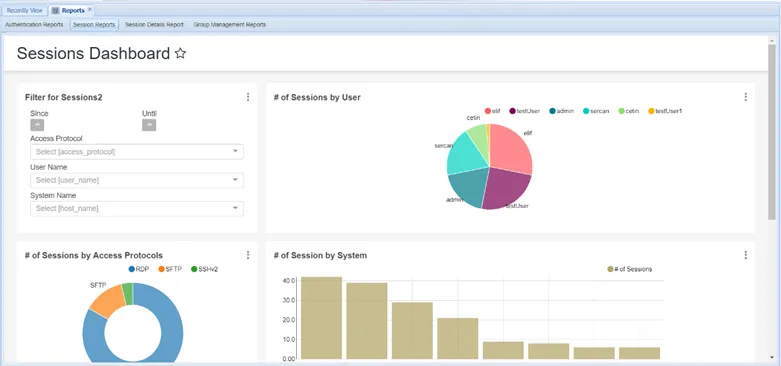Click the Reports tab icon
This screenshot has height=366, width=781.
pos(55,10)
